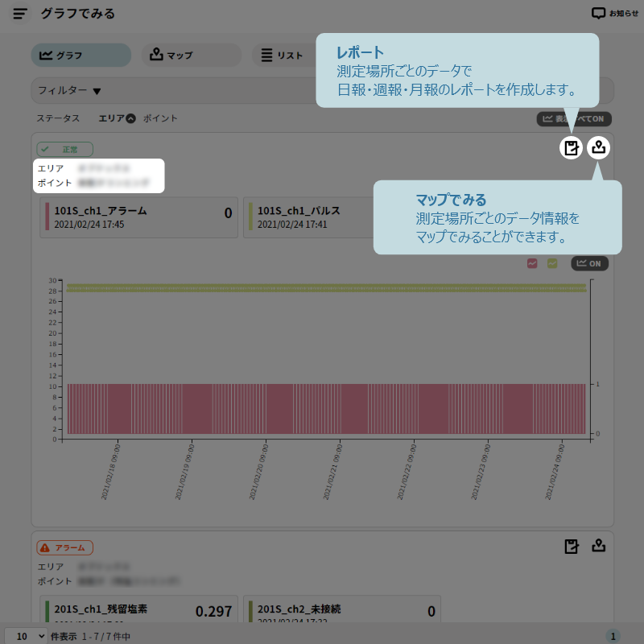Select the 101S_ch1_パルス sensor card
Screen dimensions: 644x644
(308, 217)
